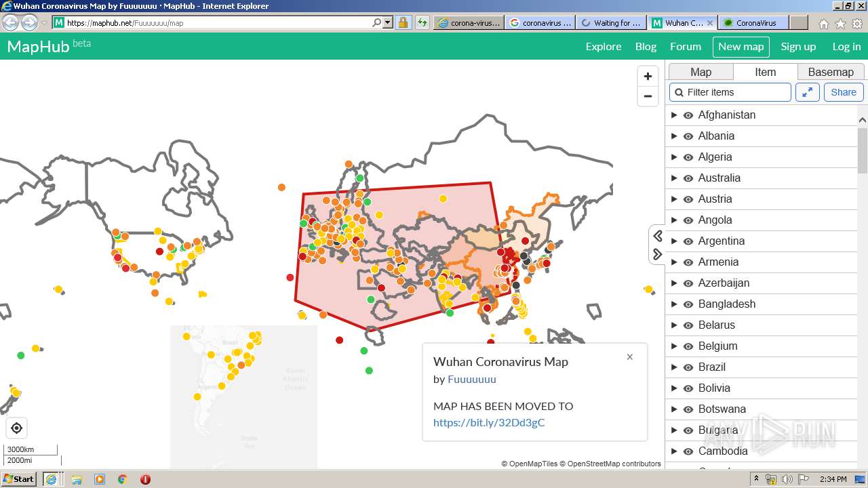Image resolution: width=868 pixels, height=488 pixels.
Task: Open a blank new browser tab
Action: click(799, 22)
